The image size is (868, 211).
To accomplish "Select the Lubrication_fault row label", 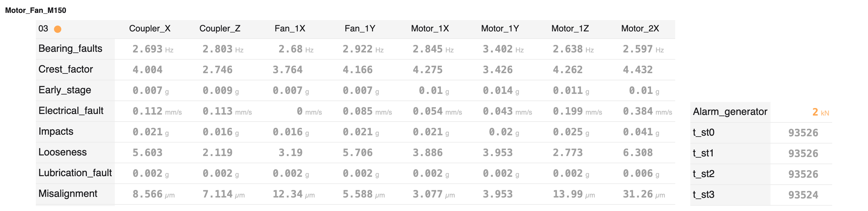I will click(75, 173).
